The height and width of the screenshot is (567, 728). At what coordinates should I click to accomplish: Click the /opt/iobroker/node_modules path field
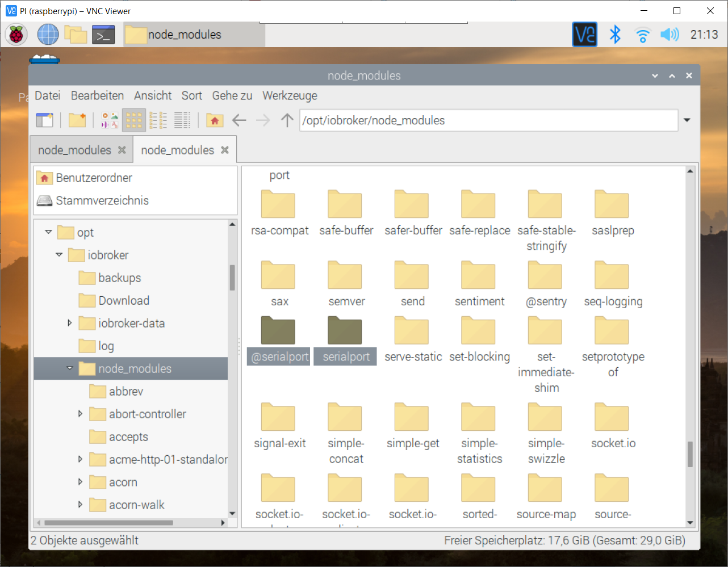488,120
